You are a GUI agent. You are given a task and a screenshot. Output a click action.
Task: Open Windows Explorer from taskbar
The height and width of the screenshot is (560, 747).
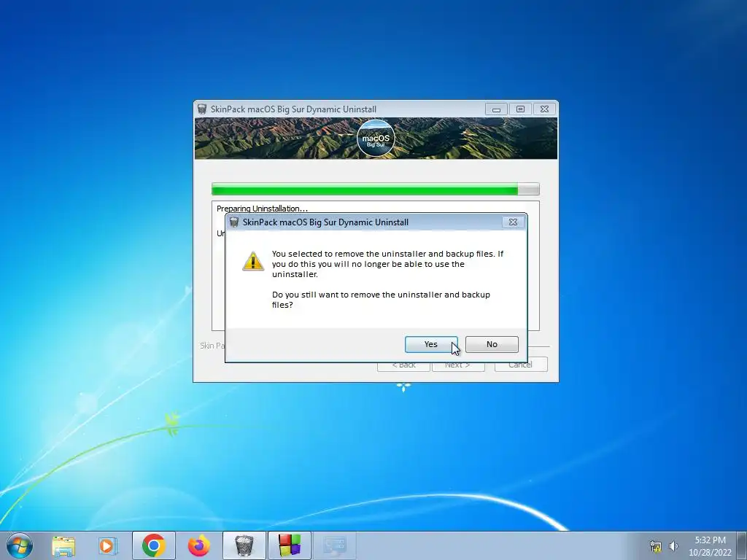click(x=63, y=545)
